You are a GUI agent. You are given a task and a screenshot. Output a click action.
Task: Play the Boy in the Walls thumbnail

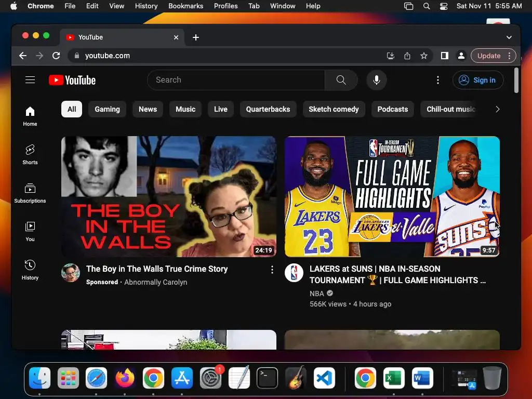[x=169, y=196]
